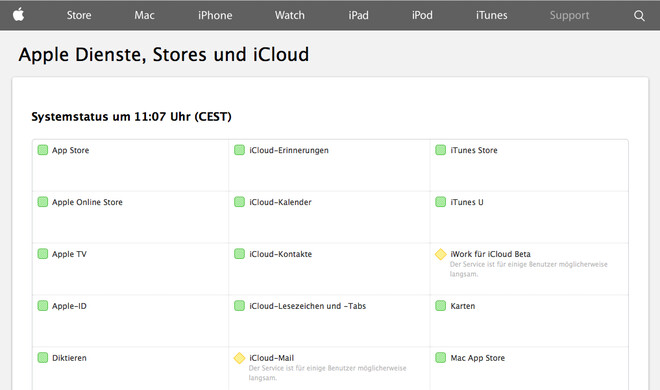This screenshot has height=390, width=660.
Task: Click the iCloud-Kontakte label
Action: tap(280, 254)
